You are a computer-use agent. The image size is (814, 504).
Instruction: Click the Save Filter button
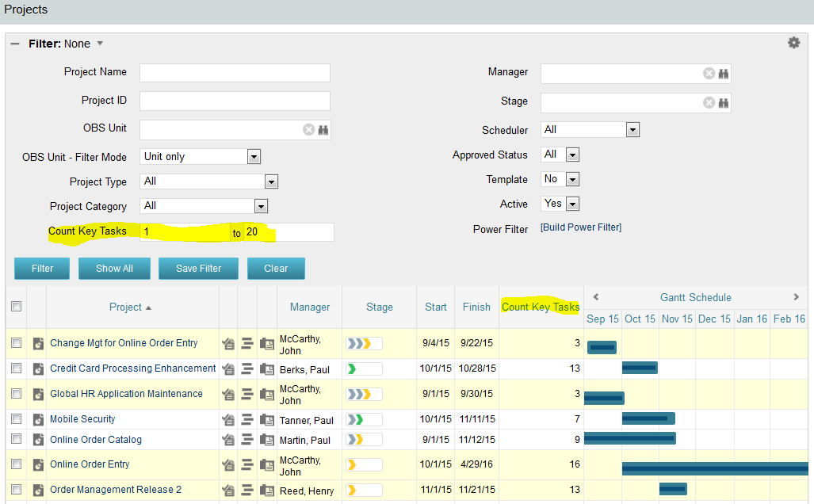198,269
